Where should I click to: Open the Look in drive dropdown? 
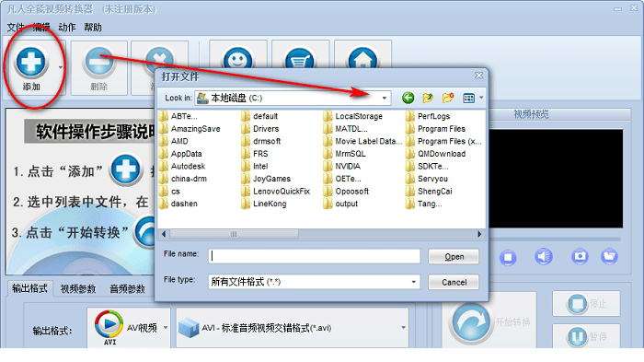[384, 99]
